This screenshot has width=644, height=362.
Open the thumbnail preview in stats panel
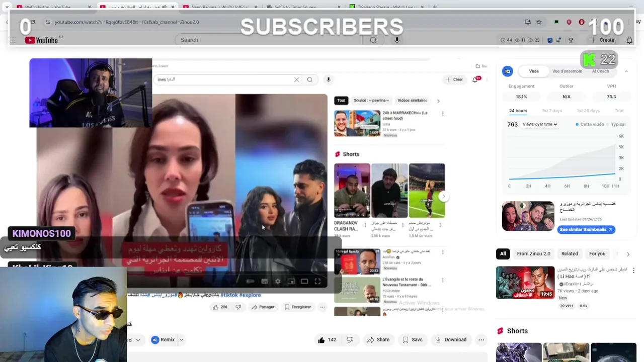(x=528, y=216)
